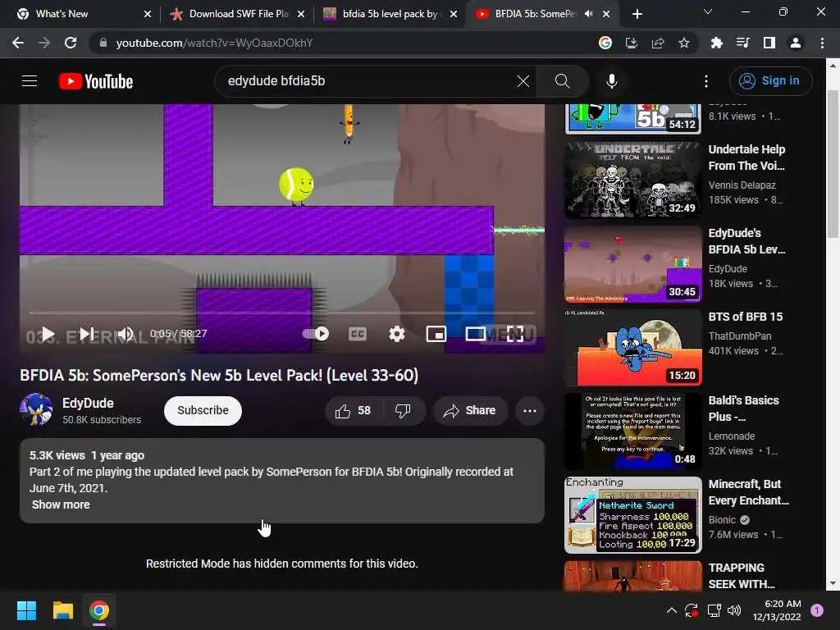The width and height of the screenshot is (840, 630).
Task: Open the Windows Start menu
Action: click(x=26, y=610)
